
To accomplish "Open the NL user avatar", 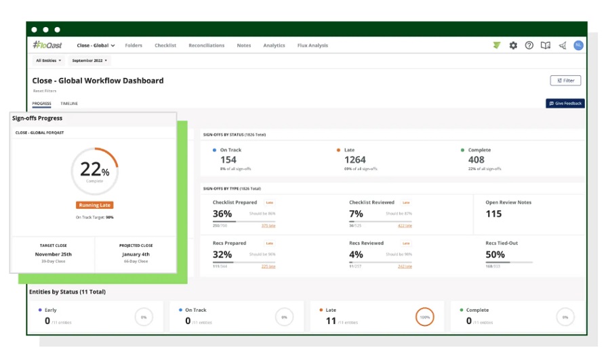I will (x=579, y=45).
